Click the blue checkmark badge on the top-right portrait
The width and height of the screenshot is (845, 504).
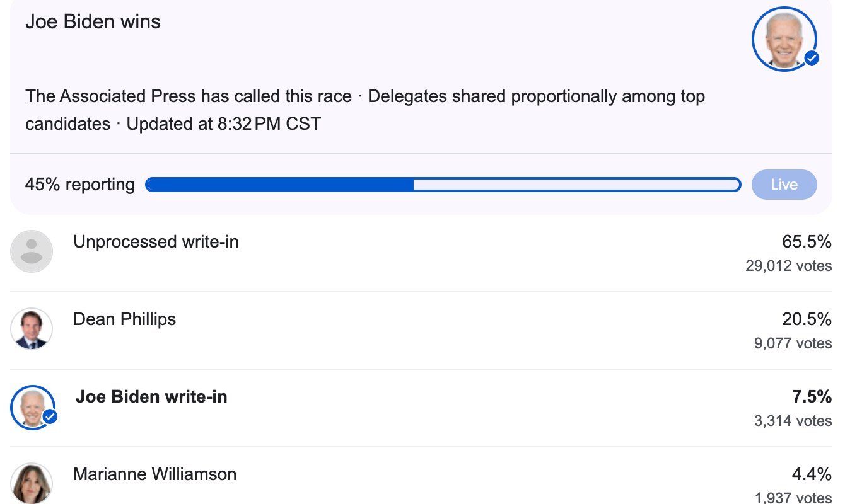point(812,59)
